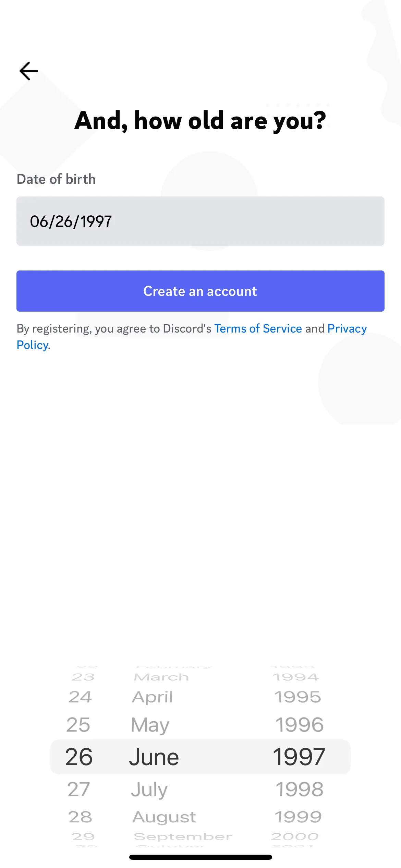Select year 1998 in the picker
The height and width of the screenshot is (868, 401).
(x=300, y=789)
